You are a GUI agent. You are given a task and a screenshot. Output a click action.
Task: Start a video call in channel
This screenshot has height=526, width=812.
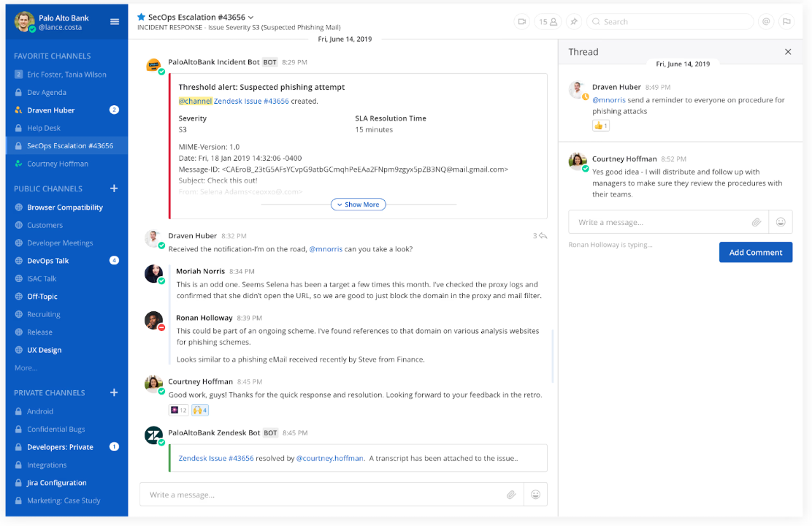click(522, 22)
